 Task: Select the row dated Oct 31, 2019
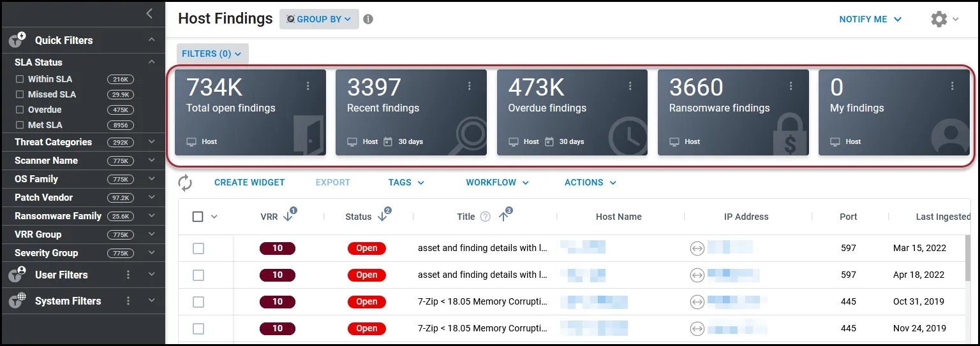(x=198, y=302)
